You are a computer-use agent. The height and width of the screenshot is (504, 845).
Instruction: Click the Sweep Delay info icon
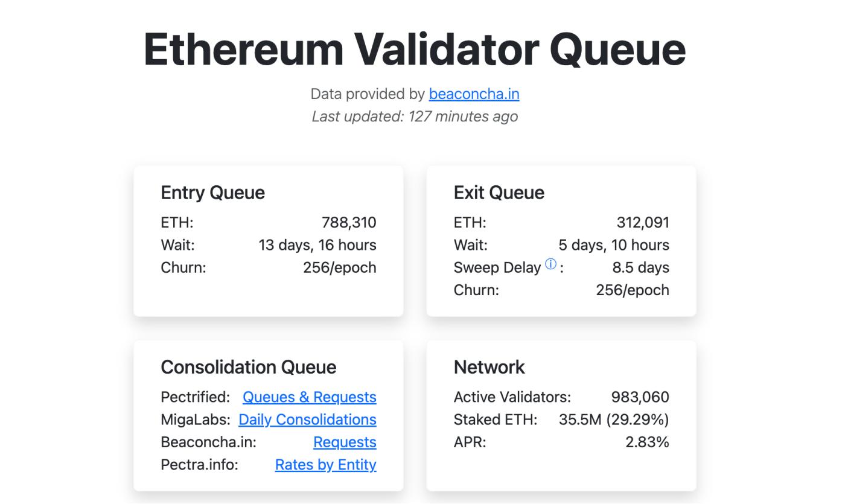tap(550, 264)
